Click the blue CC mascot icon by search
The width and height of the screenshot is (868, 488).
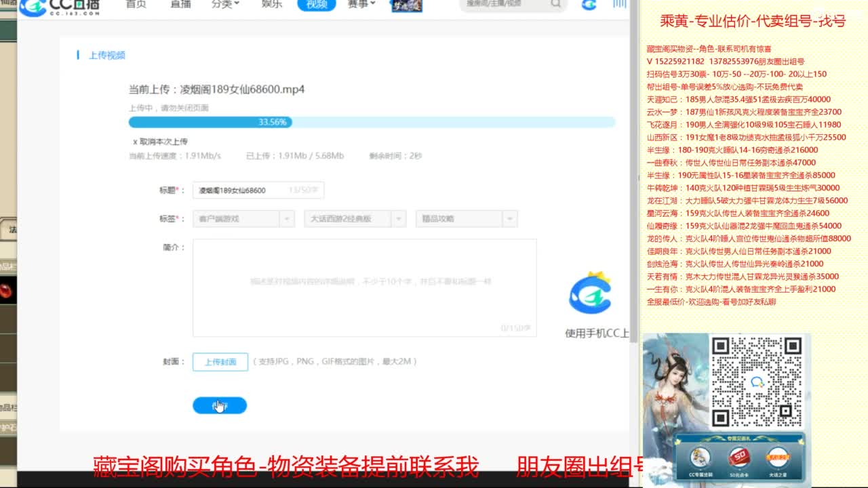(589, 5)
